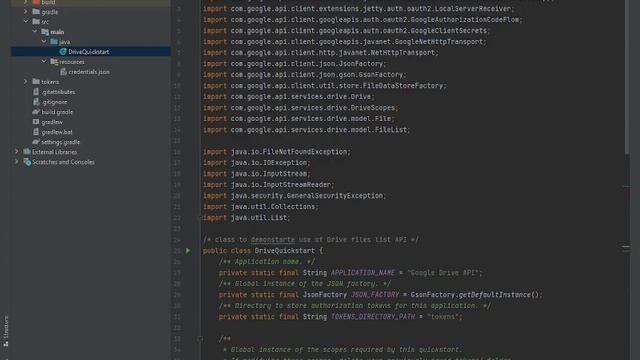Click the Scratches and Consoles icon

click(27, 162)
